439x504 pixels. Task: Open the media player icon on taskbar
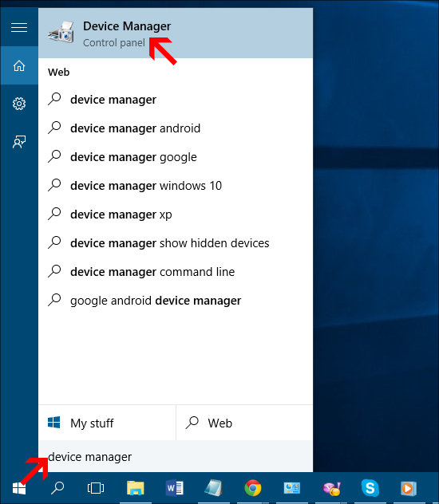[x=409, y=488]
